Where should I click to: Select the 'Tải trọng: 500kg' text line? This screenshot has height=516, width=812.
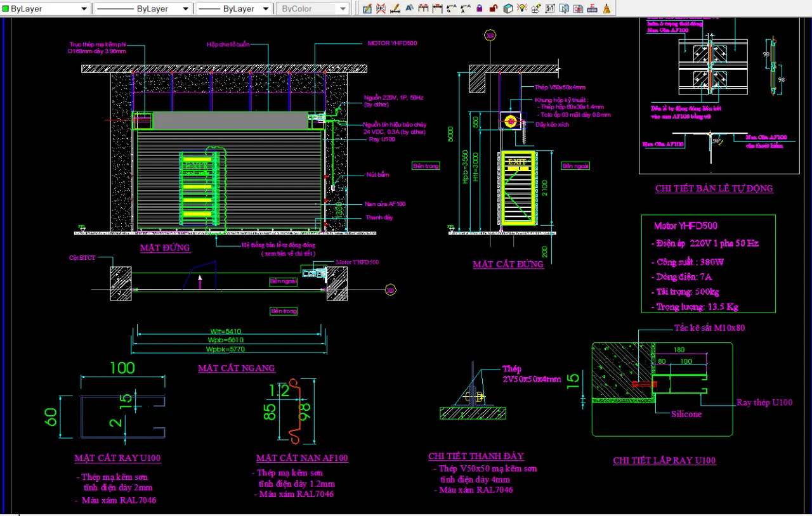tap(686, 292)
